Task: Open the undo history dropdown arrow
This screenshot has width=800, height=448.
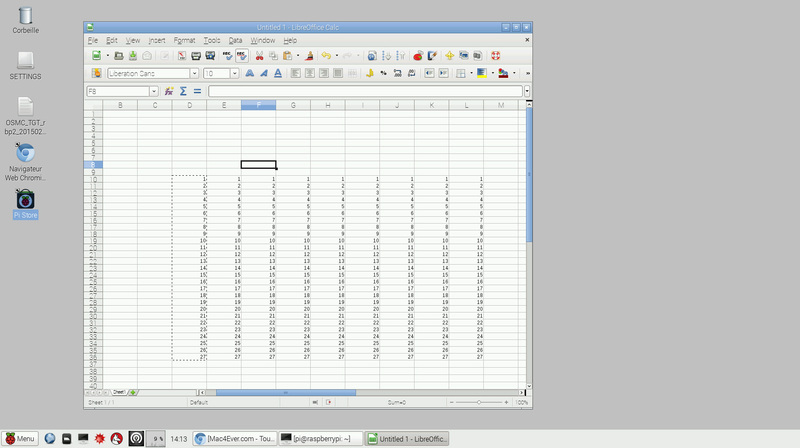Action: (x=337, y=56)
